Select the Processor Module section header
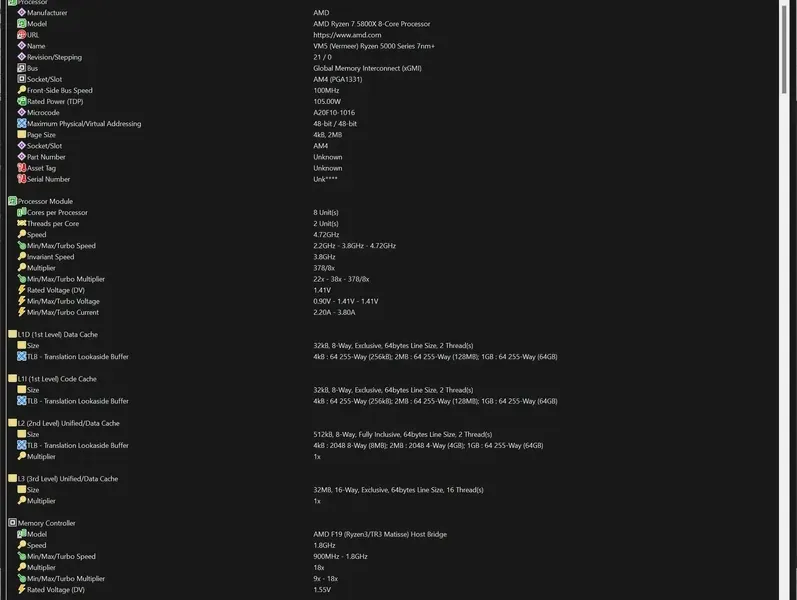Viewport: 797px width, 600px height. coord(45,201)
